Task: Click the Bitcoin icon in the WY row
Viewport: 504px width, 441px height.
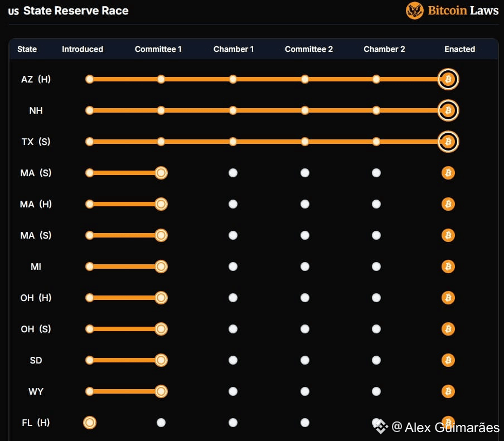Action: point(448,391)
